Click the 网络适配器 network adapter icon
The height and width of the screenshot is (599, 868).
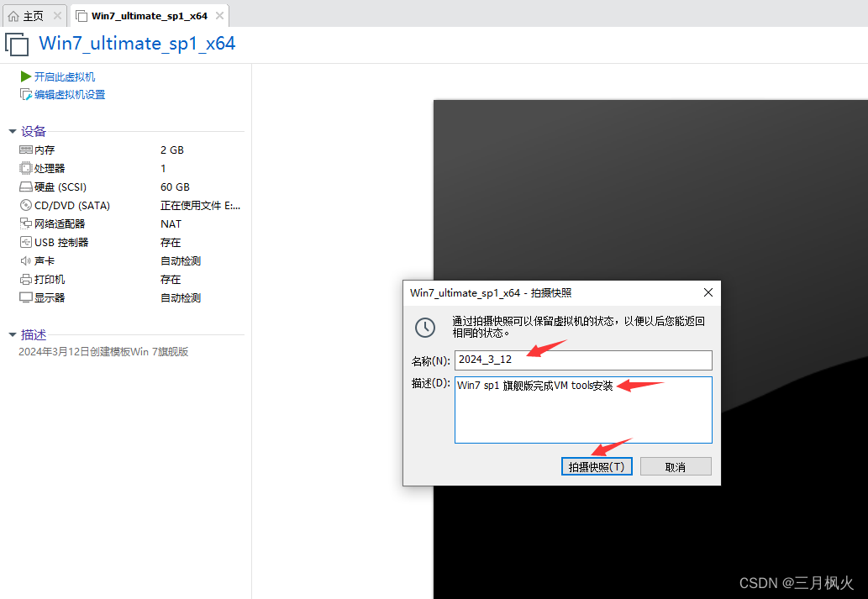coord(27,223)
